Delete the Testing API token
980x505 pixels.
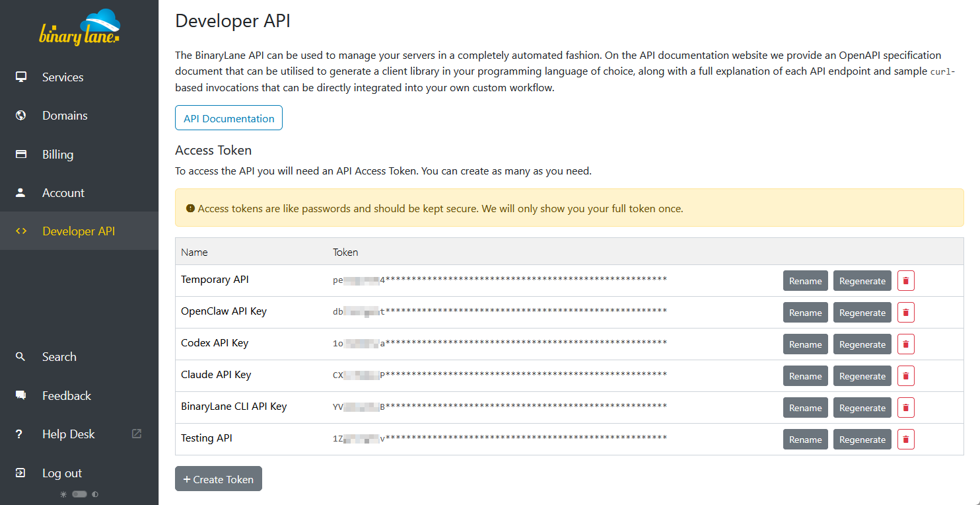(x=906, y=439)
